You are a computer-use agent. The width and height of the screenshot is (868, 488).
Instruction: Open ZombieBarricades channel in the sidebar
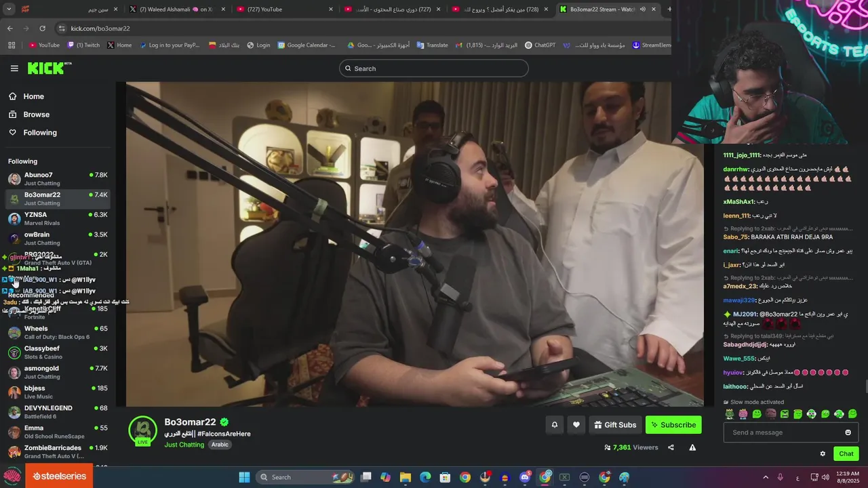(x=58, y=451)
